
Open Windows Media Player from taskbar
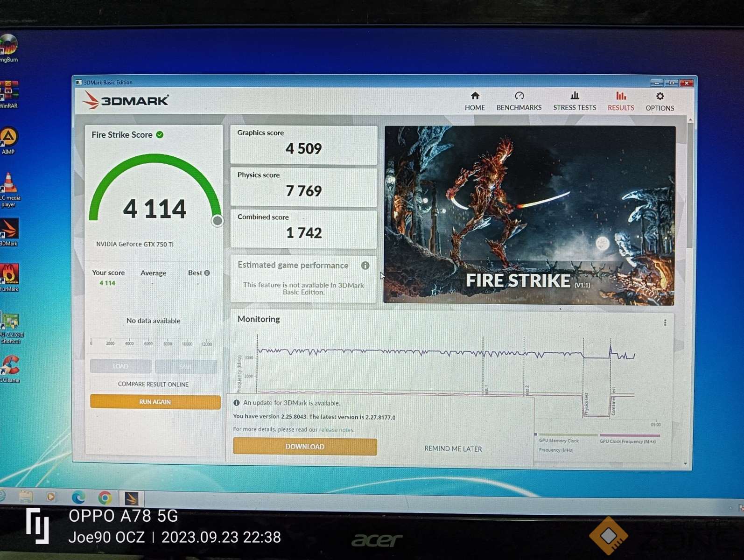(x=51, y=497)
